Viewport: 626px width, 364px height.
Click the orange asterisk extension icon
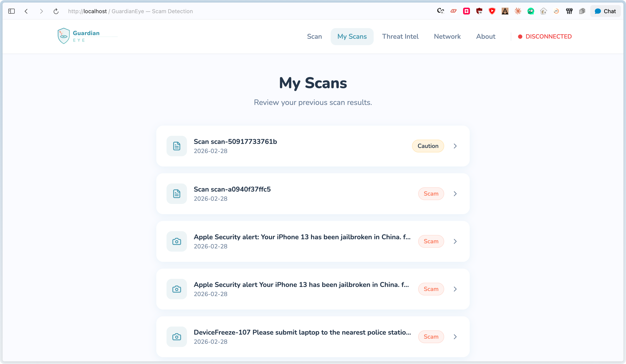(x=518, y=11)
